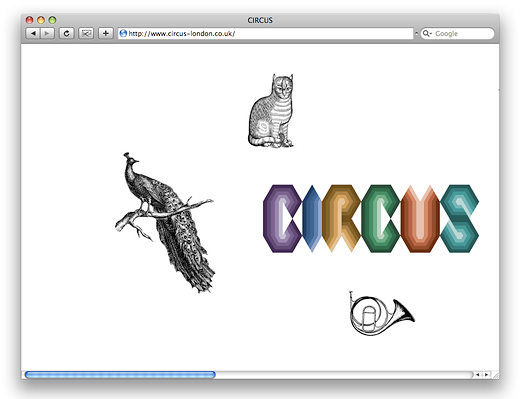Close the window with the red button
The width and height of the screenshot is (520, 399).
(x=29, y=20)
